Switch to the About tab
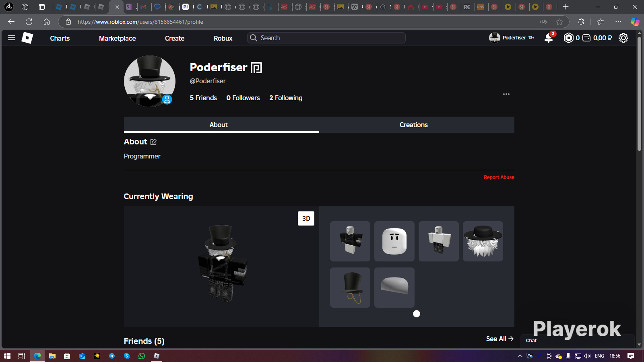The width and height of the screenshot is (644, 362). pos(221,125)
